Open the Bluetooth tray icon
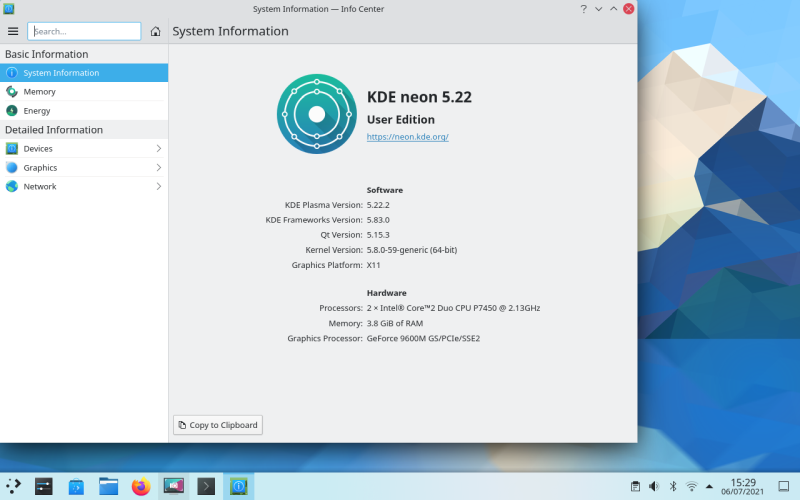Image resolution: width=800 pixels, height=500 pixels. 673,486
